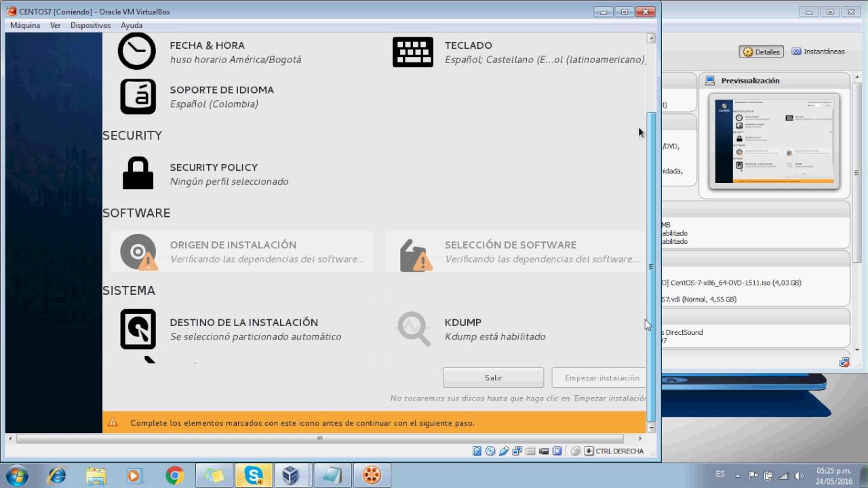Click the USB devices status icon

504,451
